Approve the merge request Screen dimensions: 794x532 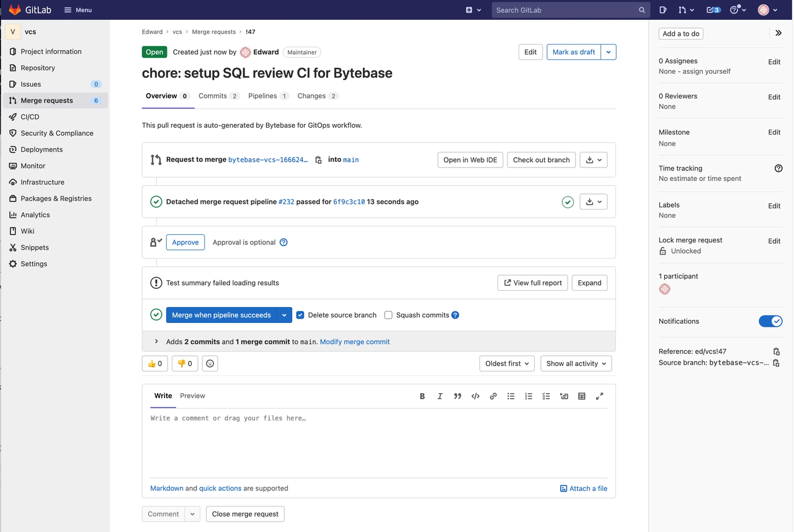tap(185, 242)
